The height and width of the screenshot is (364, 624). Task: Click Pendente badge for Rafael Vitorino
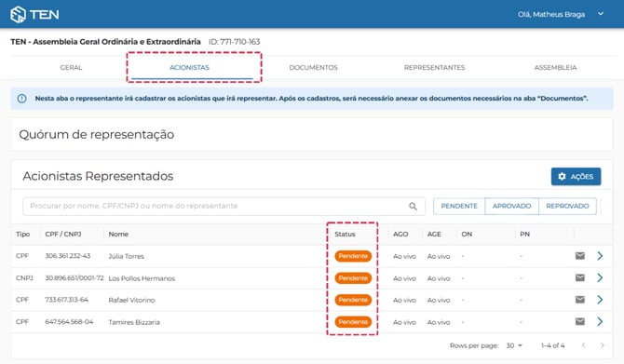[353, 300]
